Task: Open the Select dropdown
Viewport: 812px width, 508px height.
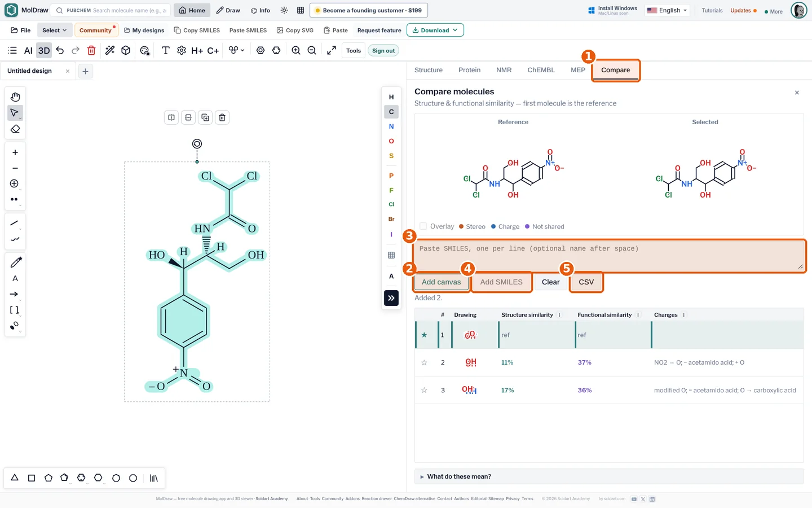Action: click(54, 30)
